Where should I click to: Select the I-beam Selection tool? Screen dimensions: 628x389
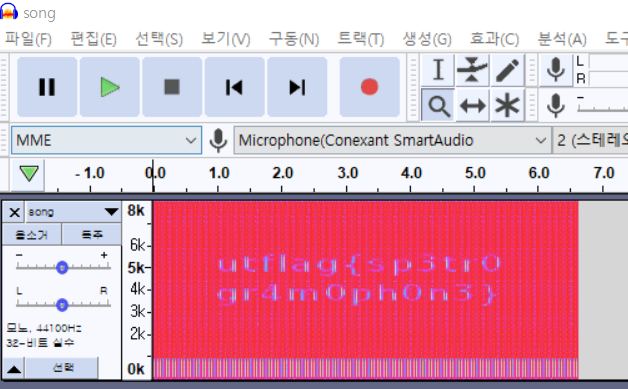click(438, 70)
